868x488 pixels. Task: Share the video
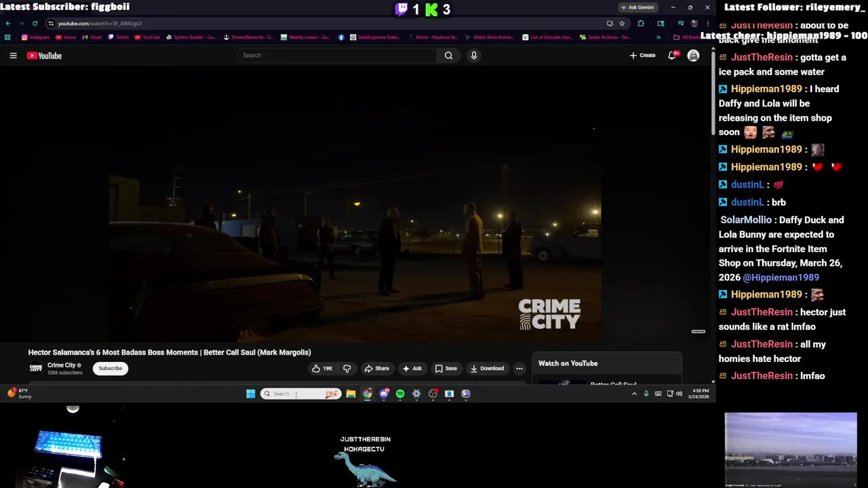(377, 369)
